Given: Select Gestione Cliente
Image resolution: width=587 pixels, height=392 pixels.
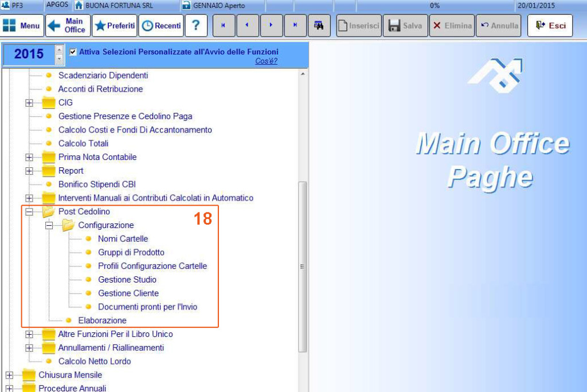Looking at the screenshot, I should pyautogui.click(x=128, y=293).
